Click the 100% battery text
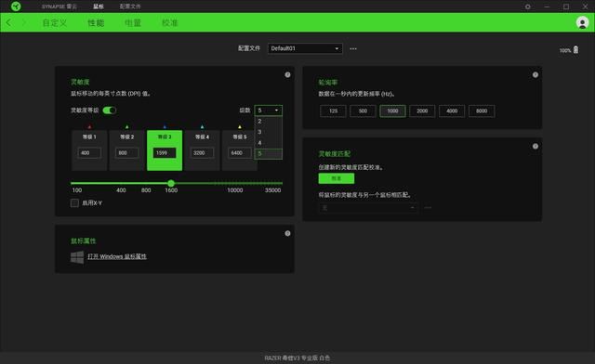This screenshot has width=595, height=364. [565, 50]
